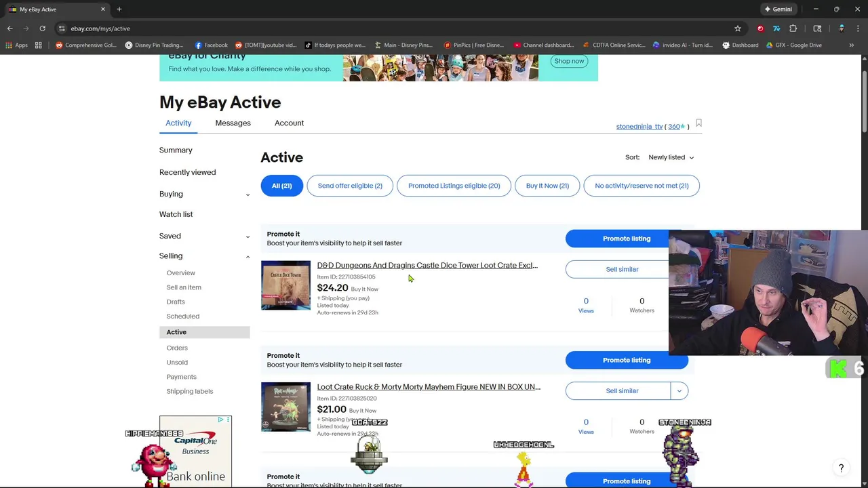Open the help question mark button
The image size is (868, 488).
[x=841, y=468]
